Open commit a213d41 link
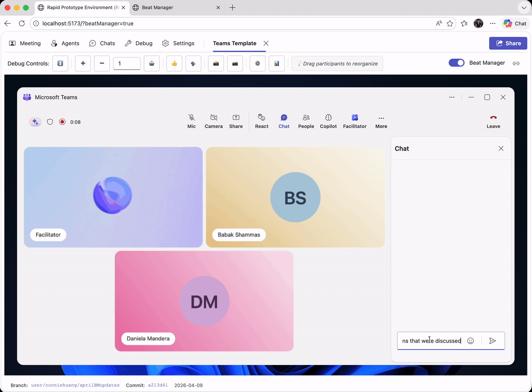This screenshot has height=392, width=532. pyautogui.click(x=158, y=385)
